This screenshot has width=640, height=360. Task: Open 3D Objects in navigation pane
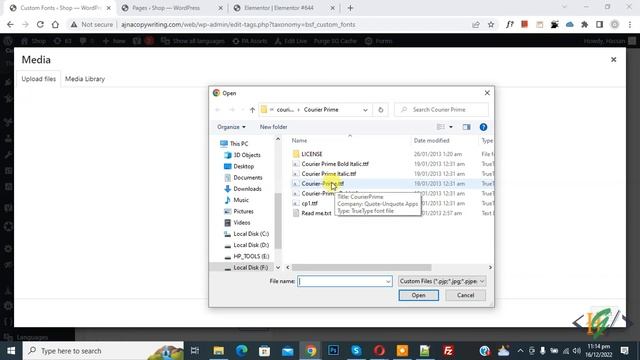coord(247,155)
